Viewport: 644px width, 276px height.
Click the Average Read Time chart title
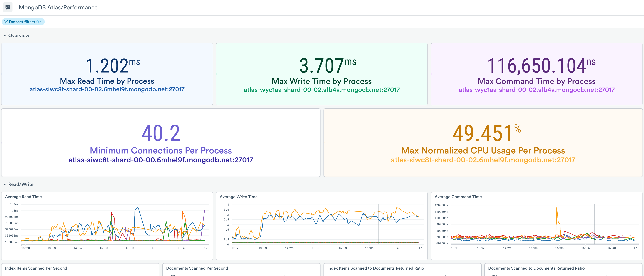tap(23, 197)
